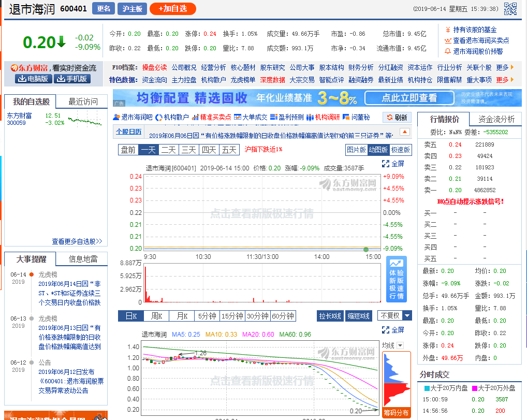This screenshot has width=527, height=420.
Task: Click the East Money logo in download banner
Action: tap(14, 68)
